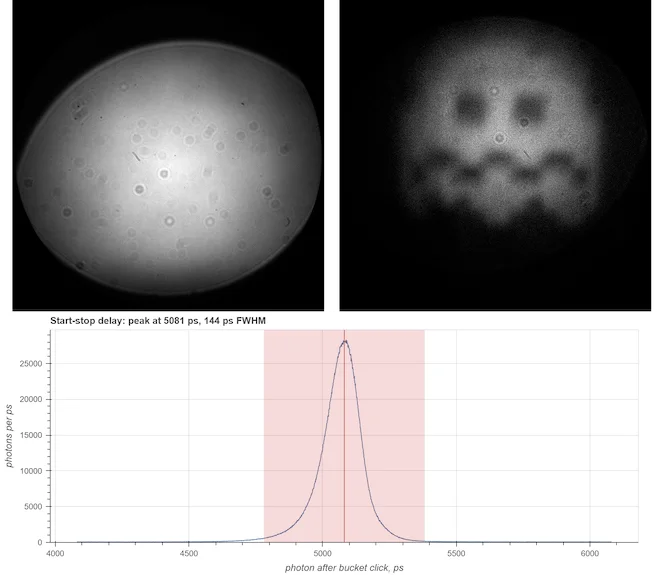Viewport: 660px width, 575px height.
Task: Click the pink shaded selection window
Action: (344, 436)
